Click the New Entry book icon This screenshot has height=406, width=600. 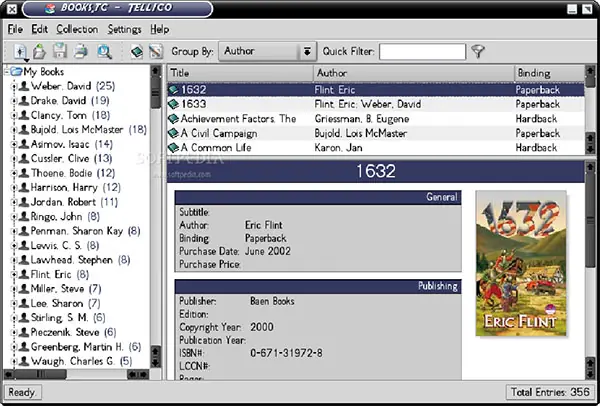pyautogui.click(x=137, y=52)
